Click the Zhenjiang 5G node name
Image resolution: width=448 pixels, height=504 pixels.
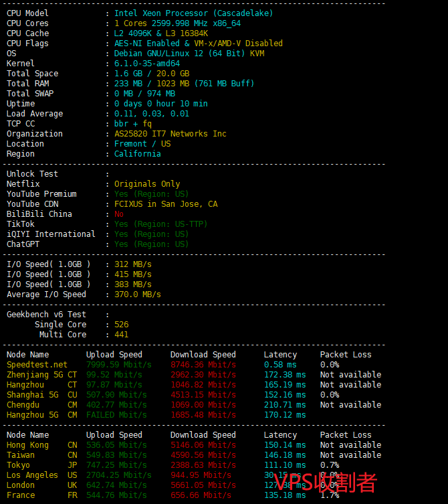click(x=33, y=375)
